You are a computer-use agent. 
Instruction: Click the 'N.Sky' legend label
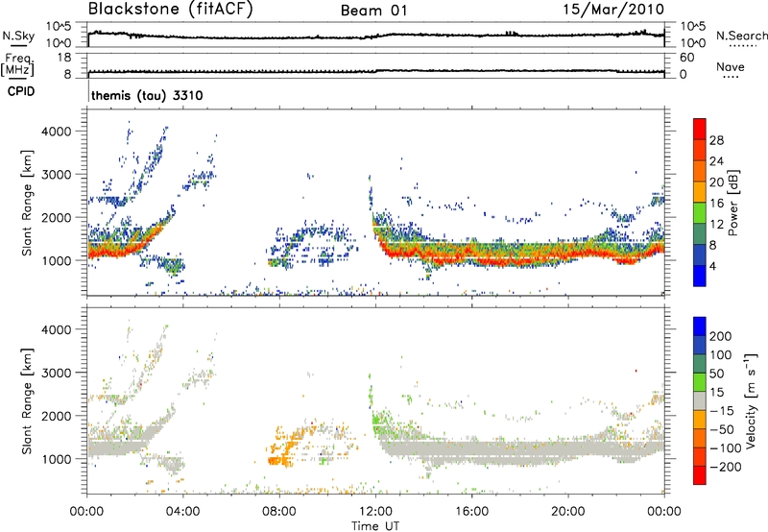[x=18, y=36]
